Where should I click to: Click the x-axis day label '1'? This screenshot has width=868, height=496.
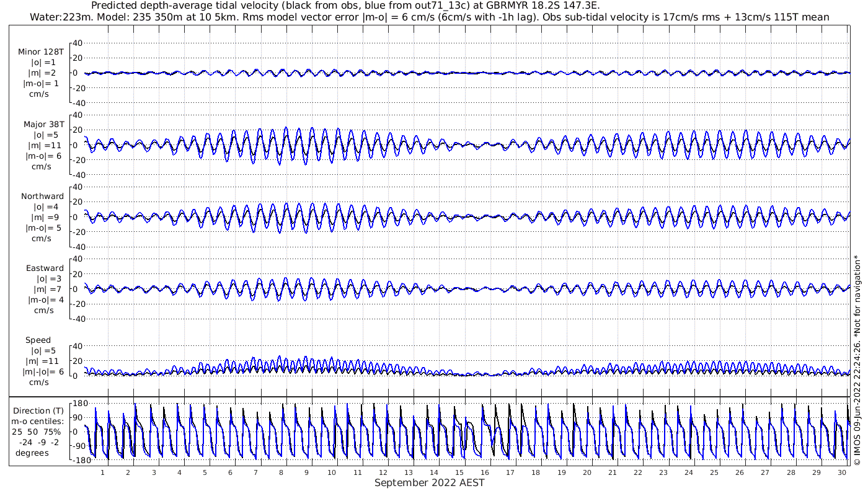point(103,472)
